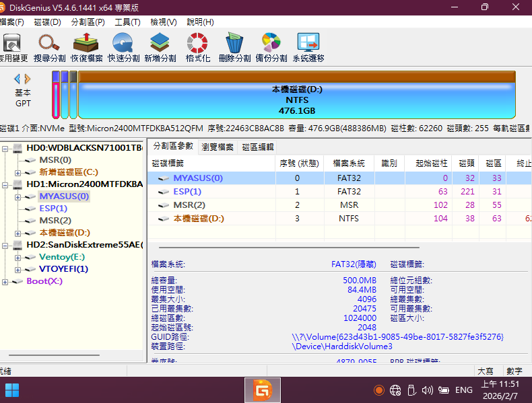Screen dimensions: 532x403
Task: Click the orange record tray icon
Action: point(378,390)
